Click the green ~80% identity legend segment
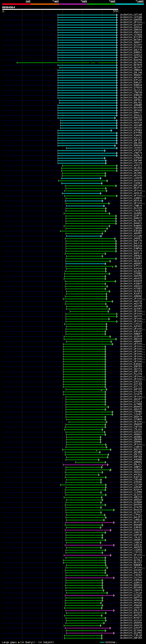 [x=101, y=4]
